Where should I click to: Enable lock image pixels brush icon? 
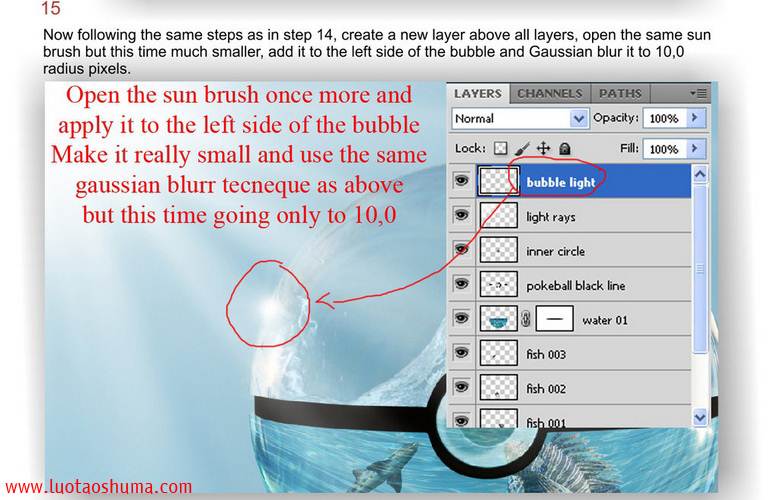coord(522,148)
